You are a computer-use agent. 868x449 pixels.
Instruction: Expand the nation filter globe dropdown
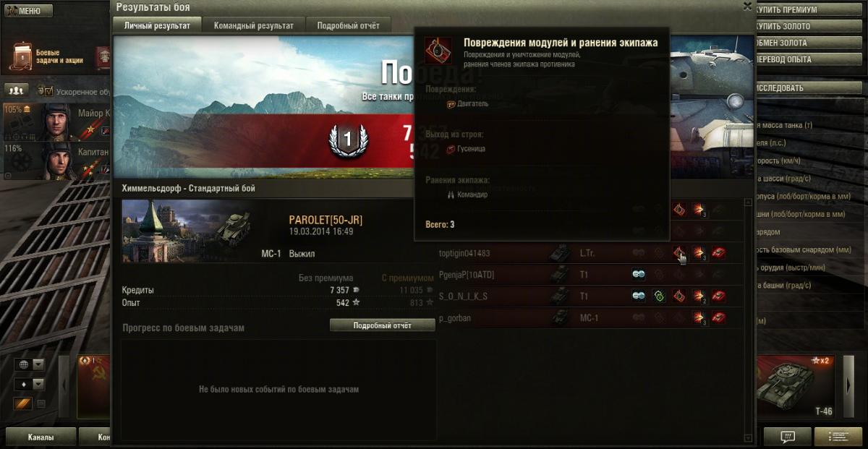[30, 364]
